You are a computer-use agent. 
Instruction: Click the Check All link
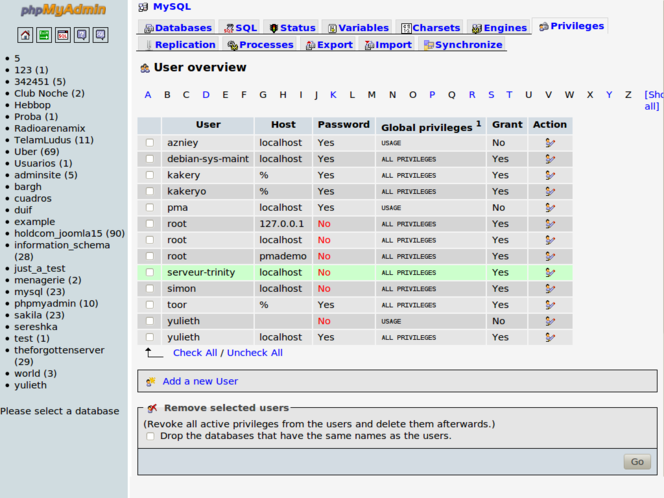195,353
